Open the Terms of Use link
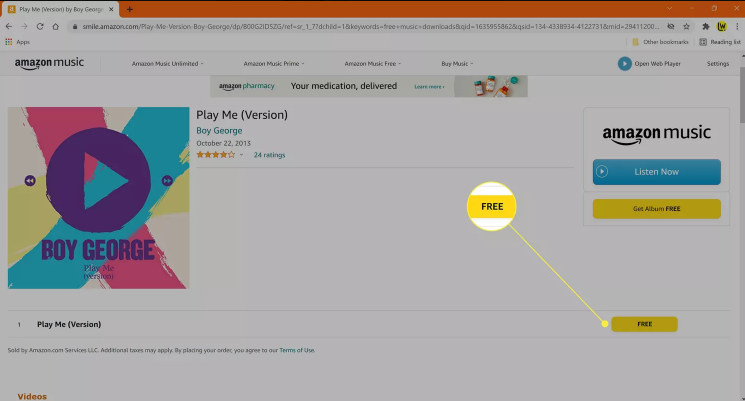The image size is (745, 401). pos(296,350)
